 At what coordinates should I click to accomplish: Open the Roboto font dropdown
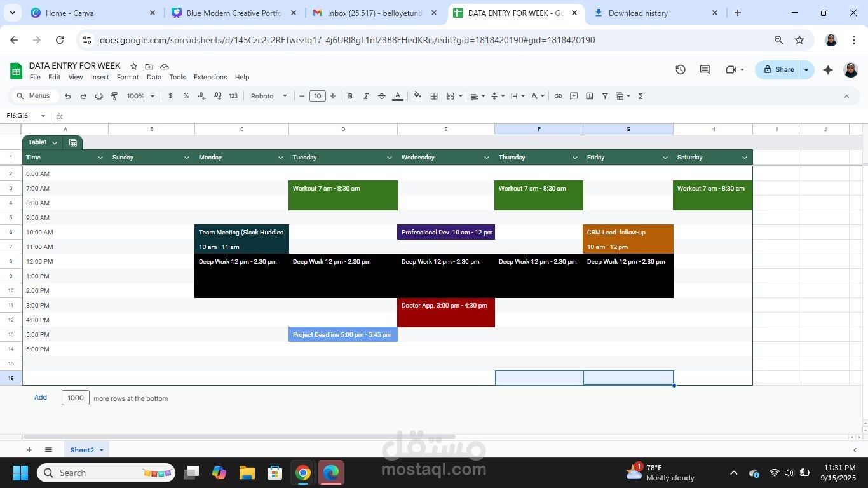coord(268,96)
